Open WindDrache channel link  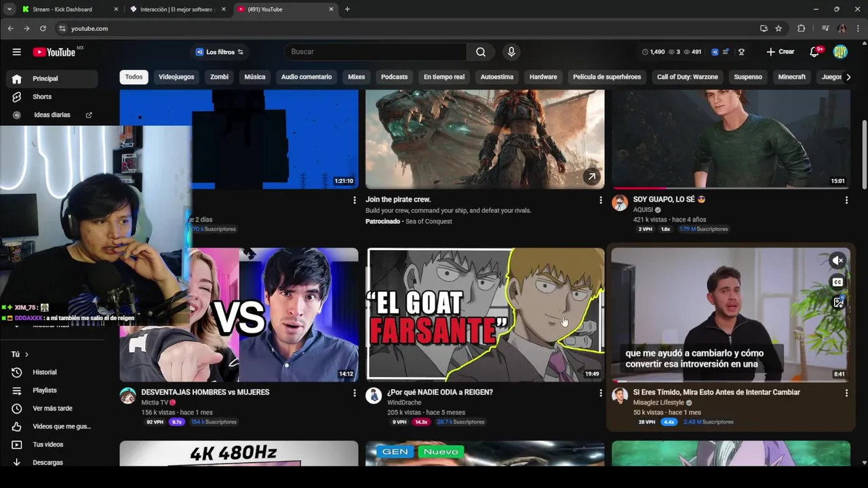(404, 403)
